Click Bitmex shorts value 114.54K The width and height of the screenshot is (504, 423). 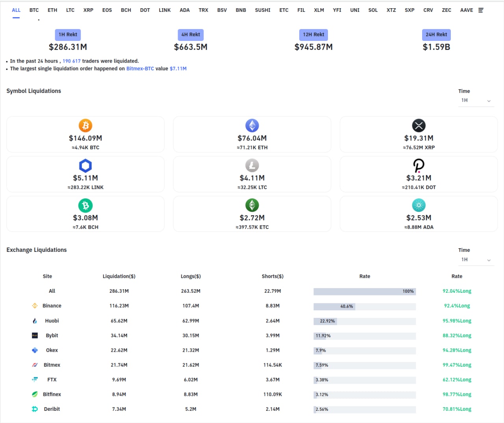pyautogui.click(x=272, y=365)
